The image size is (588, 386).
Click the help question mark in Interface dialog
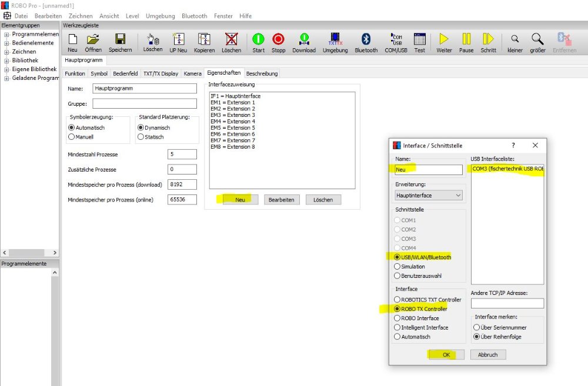(x=513, y=145)
